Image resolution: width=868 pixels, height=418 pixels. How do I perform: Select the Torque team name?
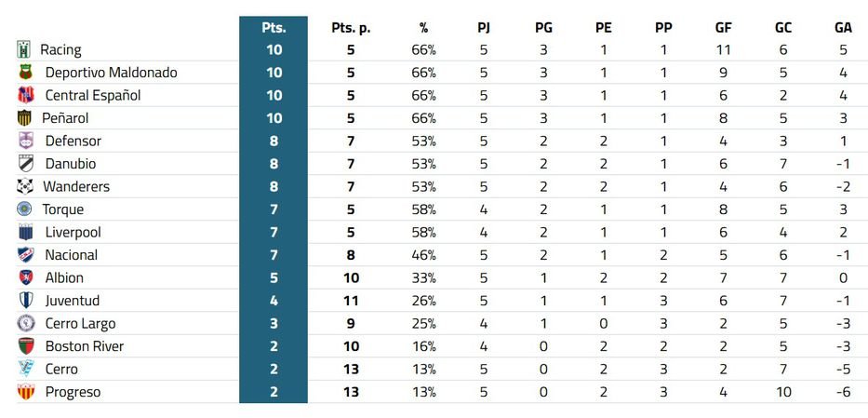[62, 209]
